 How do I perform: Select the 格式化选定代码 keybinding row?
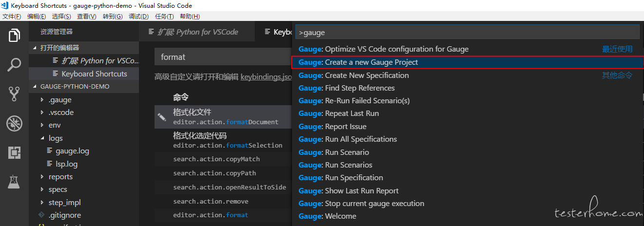(x=223, y=140)
